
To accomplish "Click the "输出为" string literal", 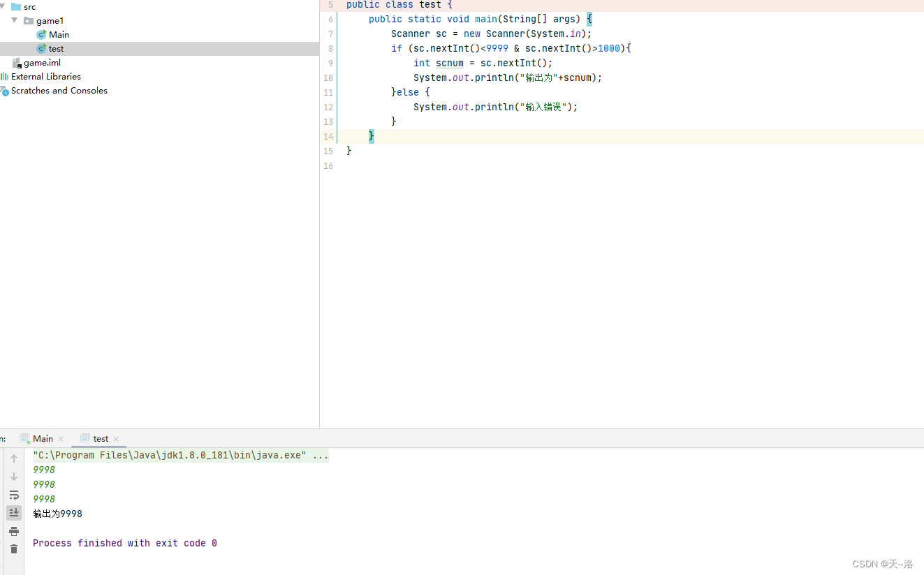I will click(538, 77).
